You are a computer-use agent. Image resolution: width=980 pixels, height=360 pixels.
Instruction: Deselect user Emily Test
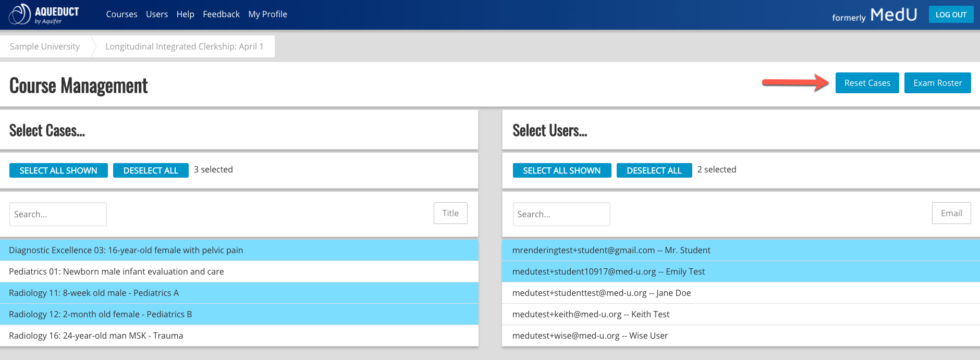pyautogui.click(x=741, y=271)
